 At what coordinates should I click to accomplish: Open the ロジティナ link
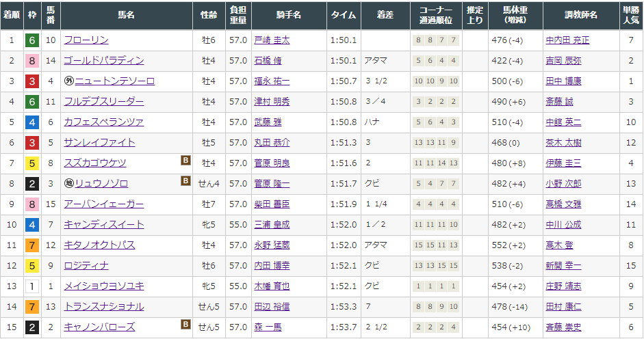coord(86,266)
